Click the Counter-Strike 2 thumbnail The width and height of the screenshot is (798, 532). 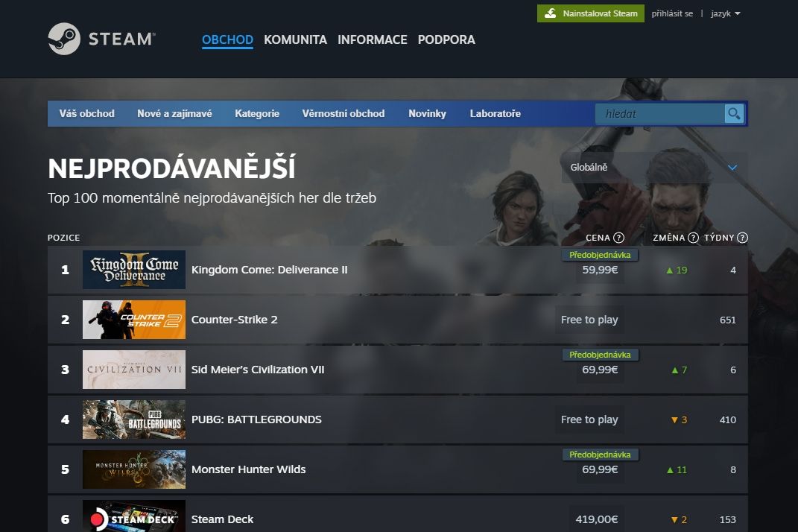(x=134, y=320)
